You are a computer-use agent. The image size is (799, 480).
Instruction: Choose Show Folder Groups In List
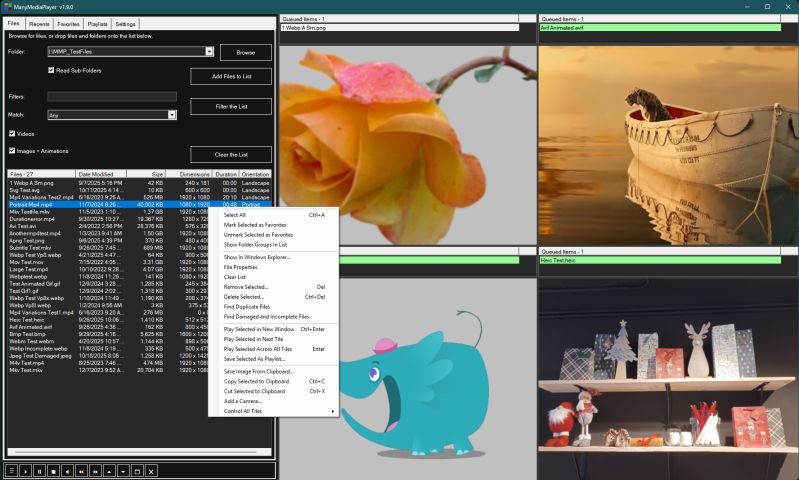coord(274,245)
